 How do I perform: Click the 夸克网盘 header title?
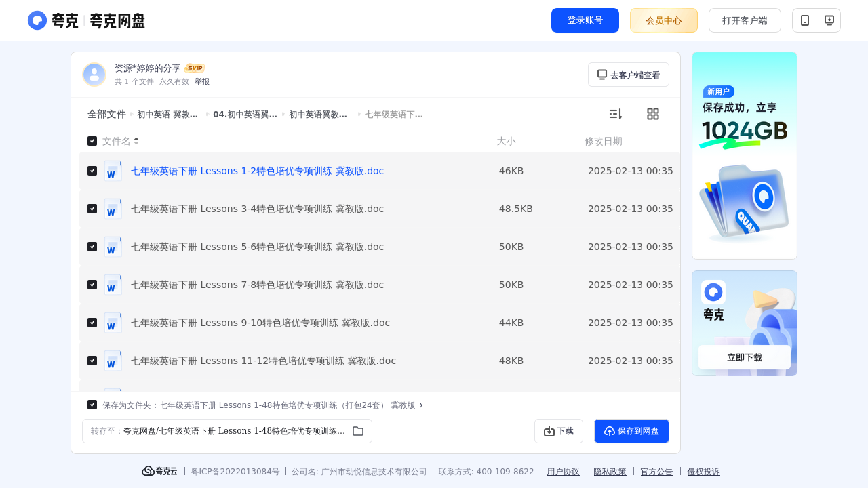pyautogui.click(x=117, y=21)
